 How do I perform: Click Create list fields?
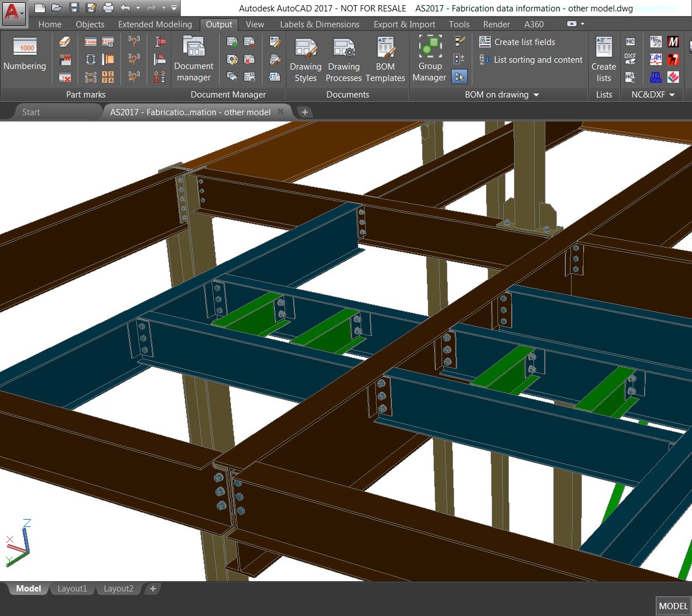(517, 42)
